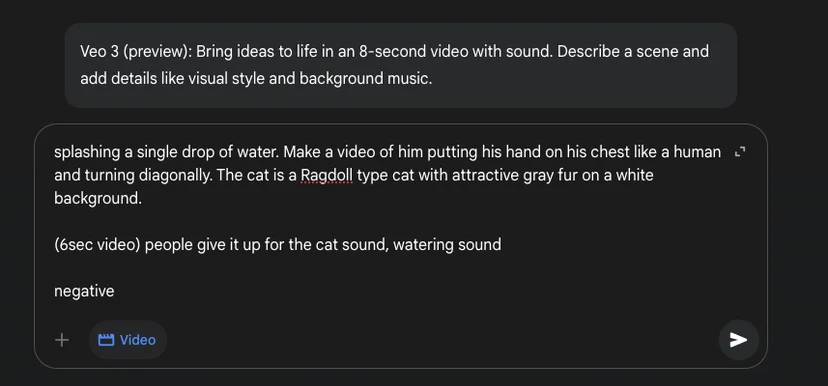Expand the prompt box with the corner icon
Viewport: 828px width, 386px height.
pos(740,152)
